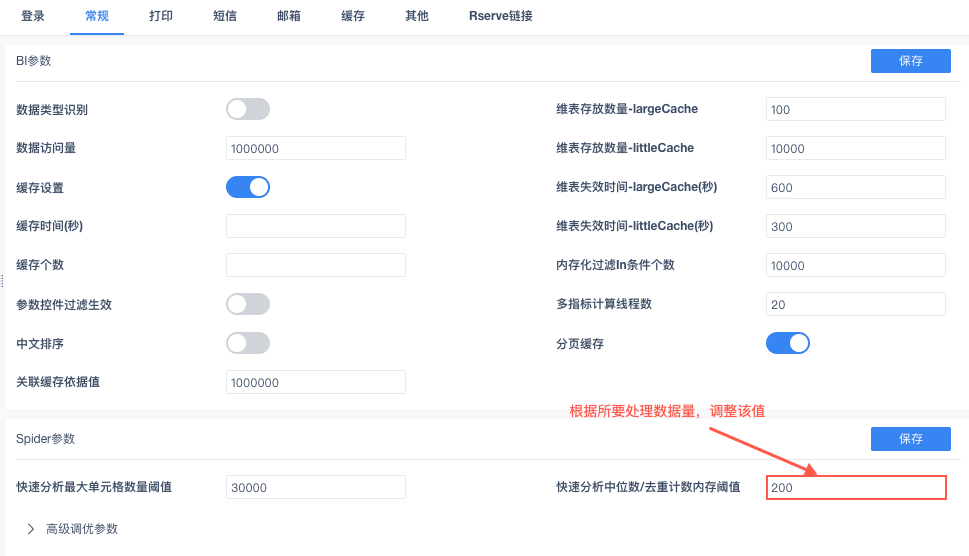Screen dimensions: 969x556
Task: Click the 缓存个数 input box
Action: tap(316, 265)
